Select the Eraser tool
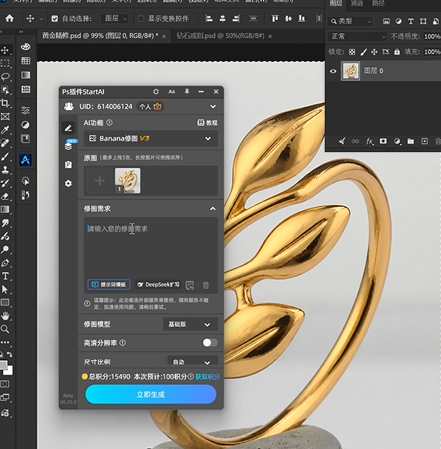The width and height of the screenshot is (441, 449). (x=5, y=196)
